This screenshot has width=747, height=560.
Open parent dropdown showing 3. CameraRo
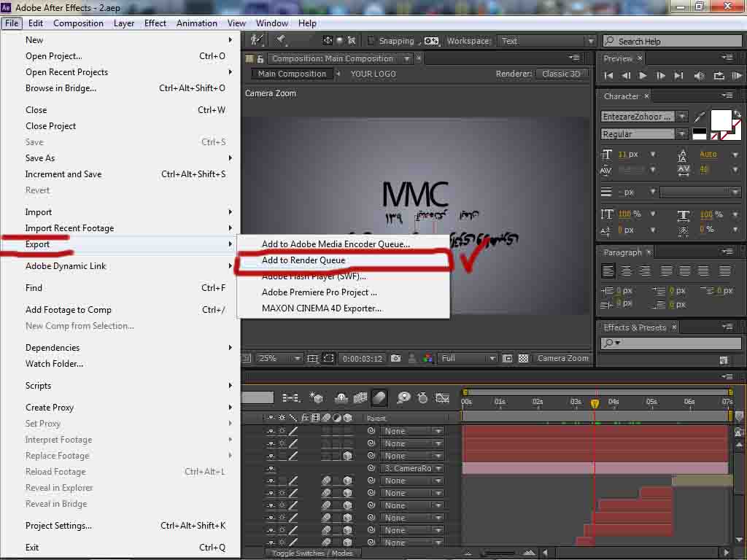point(412,469)
